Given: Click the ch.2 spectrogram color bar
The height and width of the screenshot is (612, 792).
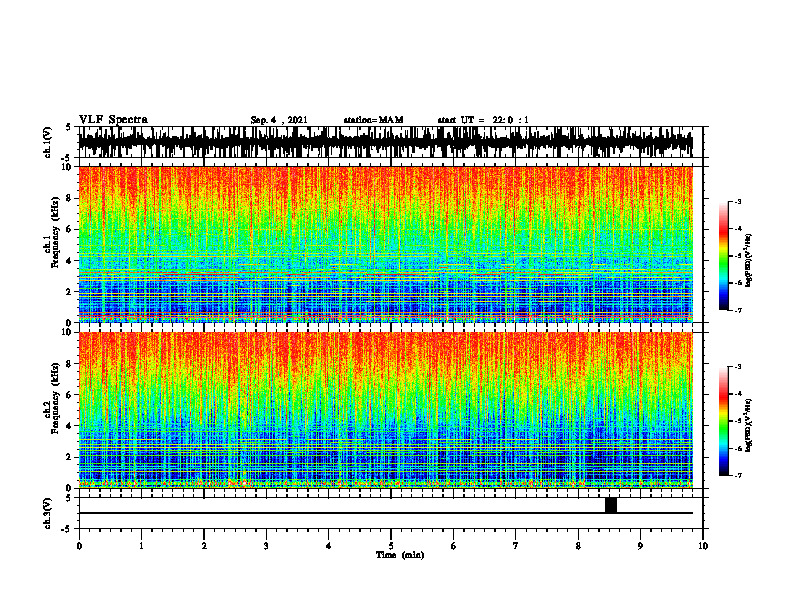Looking at the screenshot, I should 724,421.
